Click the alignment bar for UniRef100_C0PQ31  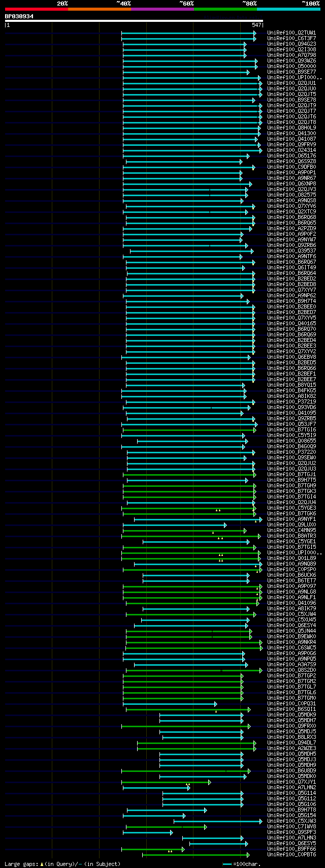(170, 704)
